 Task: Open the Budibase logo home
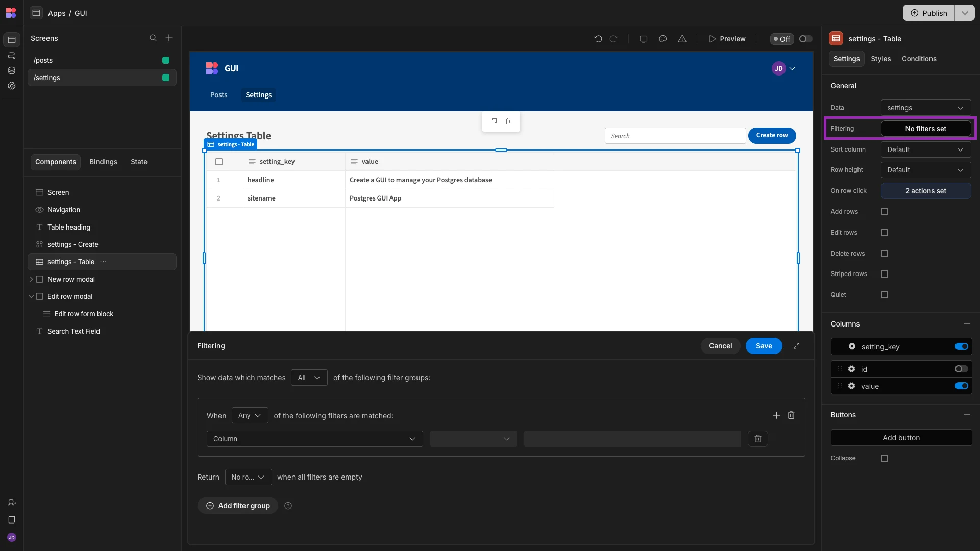(11, 13)
